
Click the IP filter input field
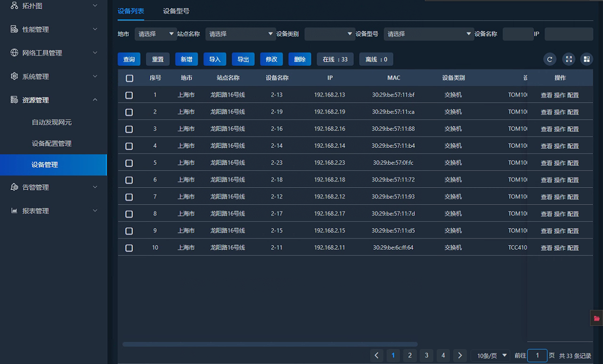569,34
